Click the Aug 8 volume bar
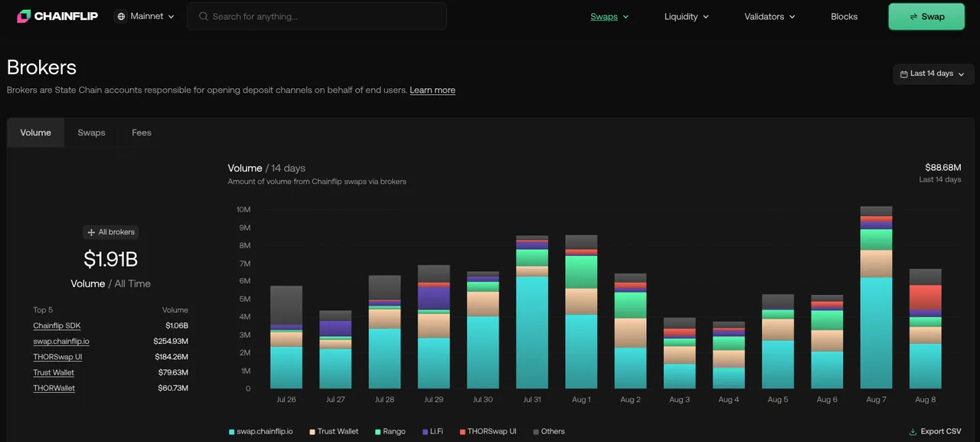 coord(925,329)
